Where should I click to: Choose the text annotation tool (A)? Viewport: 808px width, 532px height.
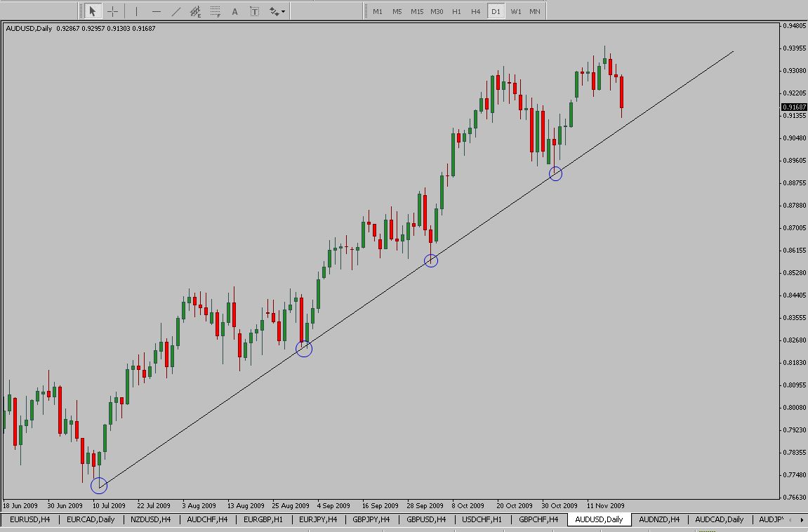[x=234, y=11]
